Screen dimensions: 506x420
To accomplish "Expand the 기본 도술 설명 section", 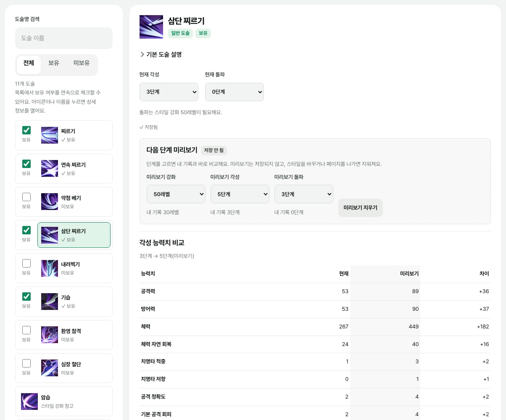I will point(161,55).
